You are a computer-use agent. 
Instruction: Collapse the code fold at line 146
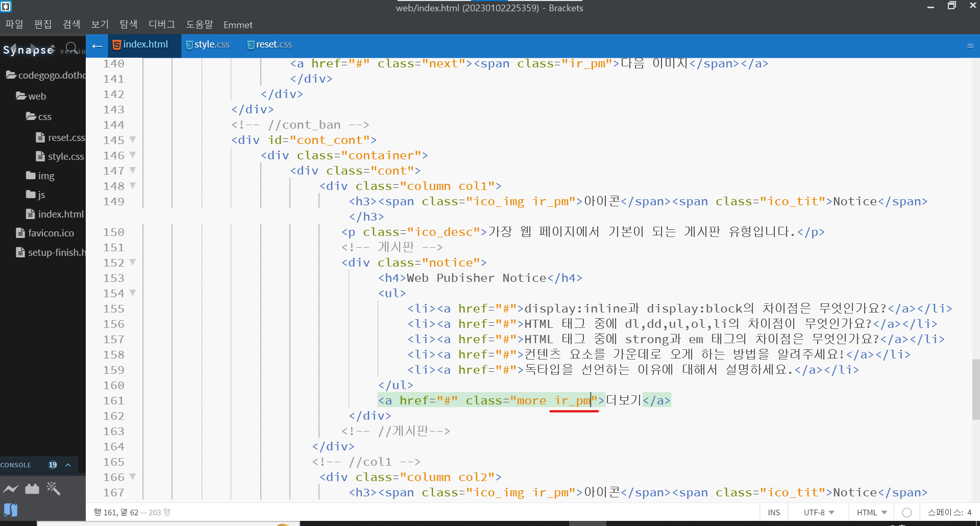[x=133, y=155]
